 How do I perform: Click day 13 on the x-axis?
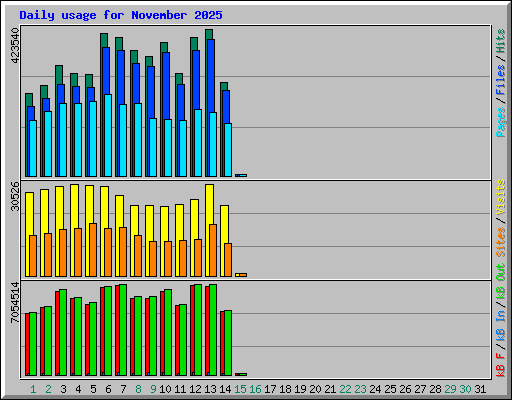(x=210, y=389)
